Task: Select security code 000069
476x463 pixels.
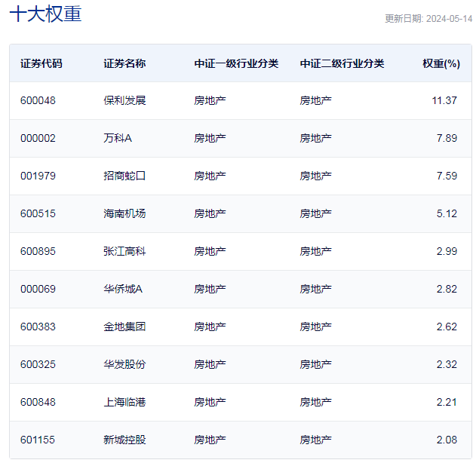Action: point(38,289)
